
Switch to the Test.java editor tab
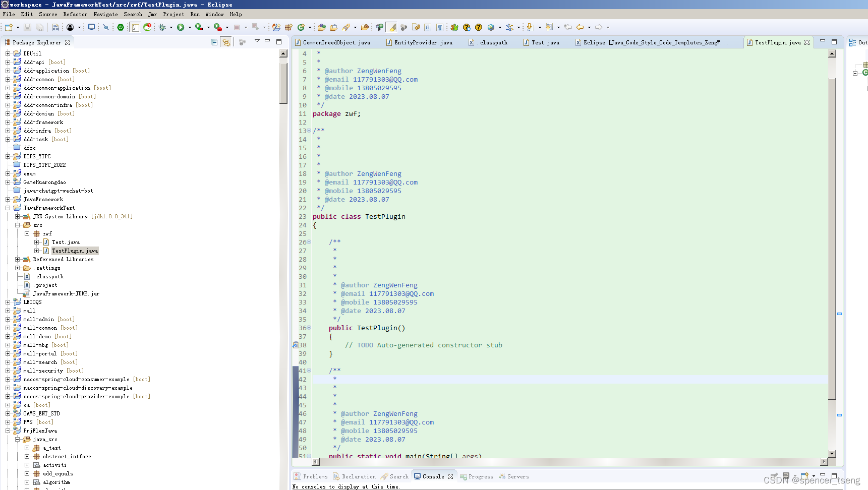pyautogui.click(x=541, y=42)
